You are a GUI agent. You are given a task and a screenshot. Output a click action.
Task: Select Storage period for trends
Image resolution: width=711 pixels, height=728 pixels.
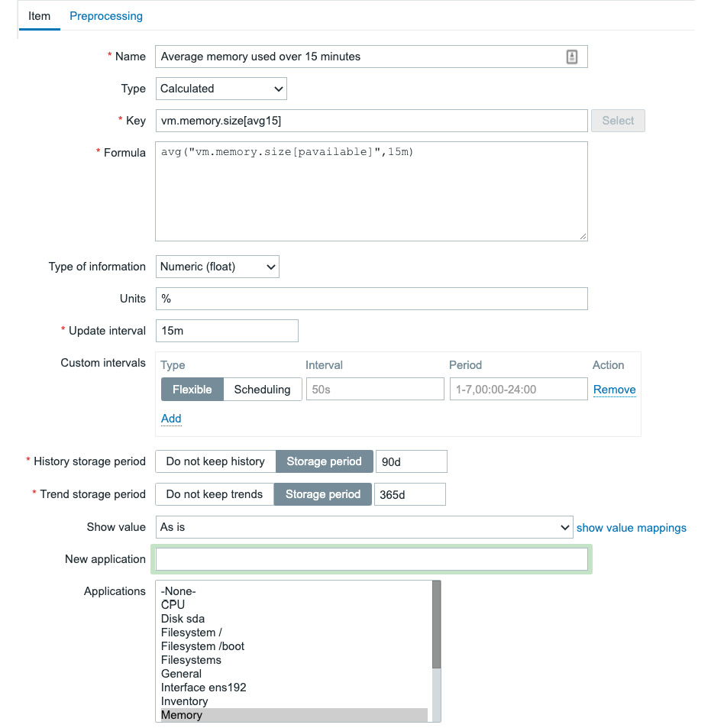pos(323,494)
